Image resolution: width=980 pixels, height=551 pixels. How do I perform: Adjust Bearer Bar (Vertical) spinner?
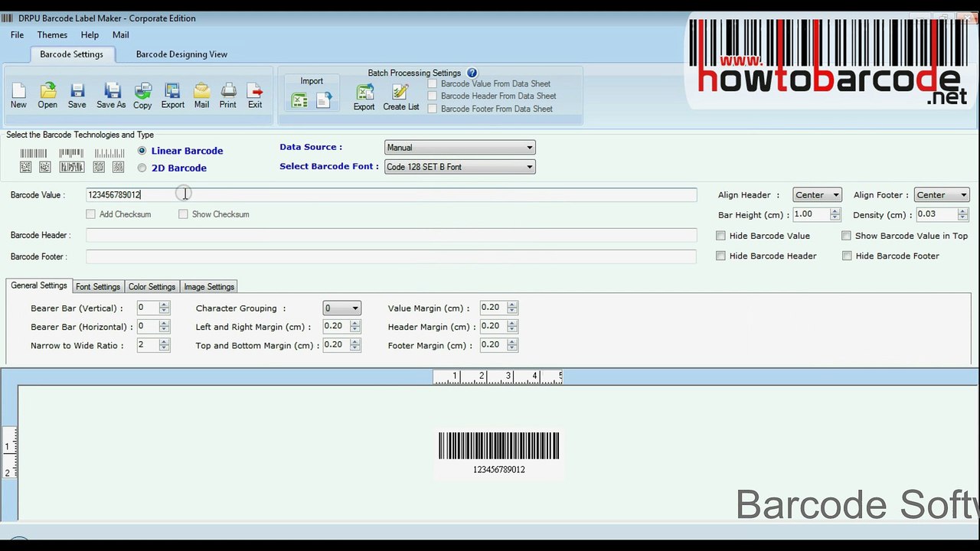pos(164,308)
